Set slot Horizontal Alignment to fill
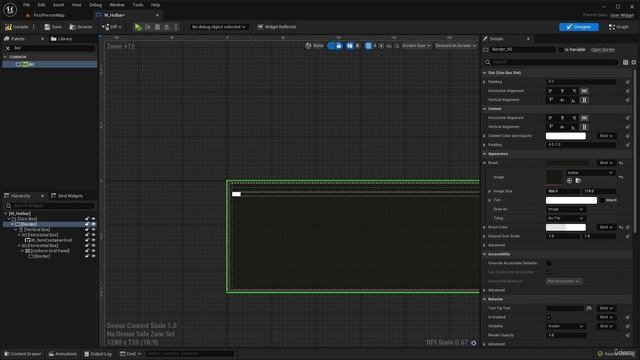Image resolution: width=640 pixels, height=360 pixels. [584, 91]
